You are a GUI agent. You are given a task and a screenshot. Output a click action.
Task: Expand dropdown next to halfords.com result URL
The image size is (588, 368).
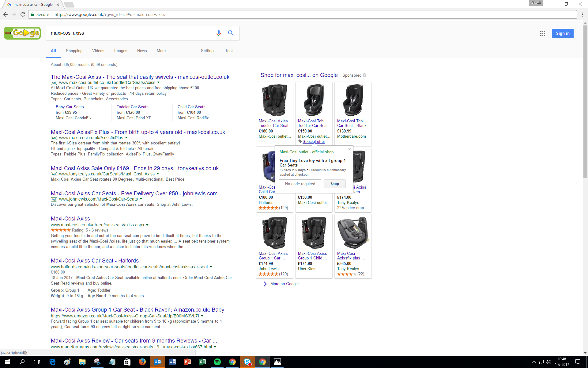click(211, 267)
